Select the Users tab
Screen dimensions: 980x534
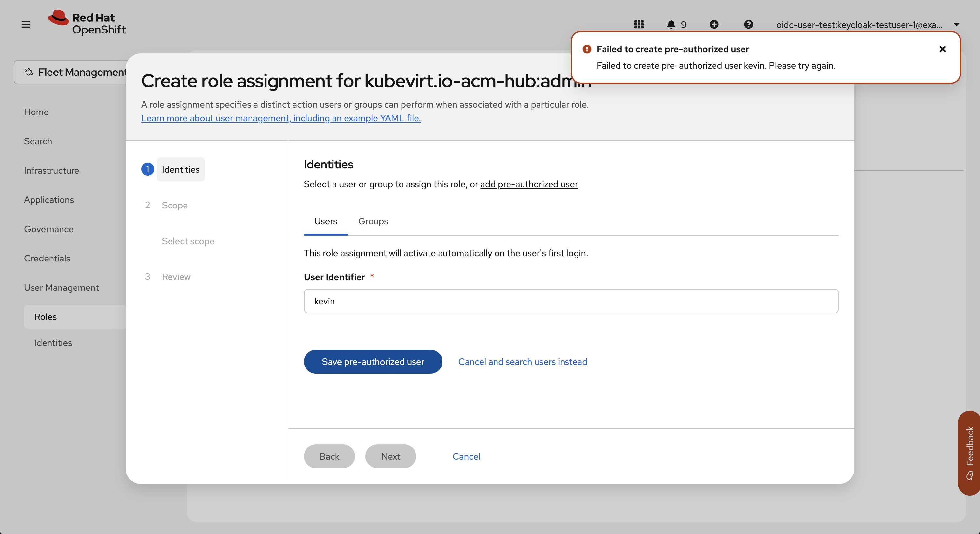coord(325,221)
